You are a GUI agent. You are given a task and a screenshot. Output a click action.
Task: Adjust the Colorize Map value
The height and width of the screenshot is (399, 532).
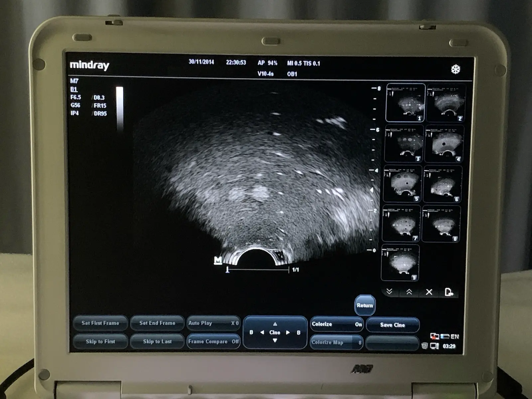click(x=336, y=342)
